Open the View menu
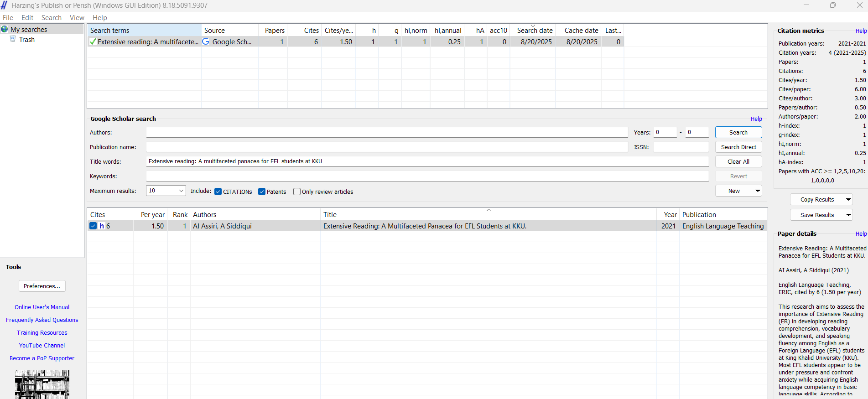The image size is (868, 399). (x=77, y=18)
